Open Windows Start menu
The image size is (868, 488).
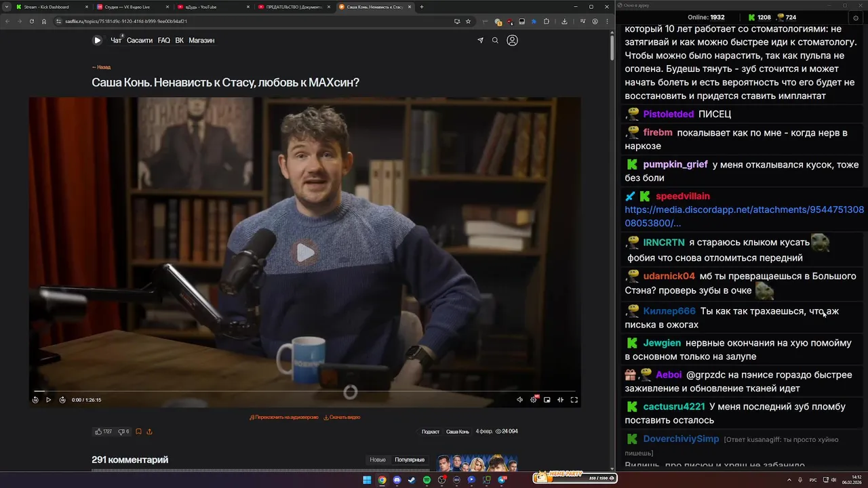(367, 480)
